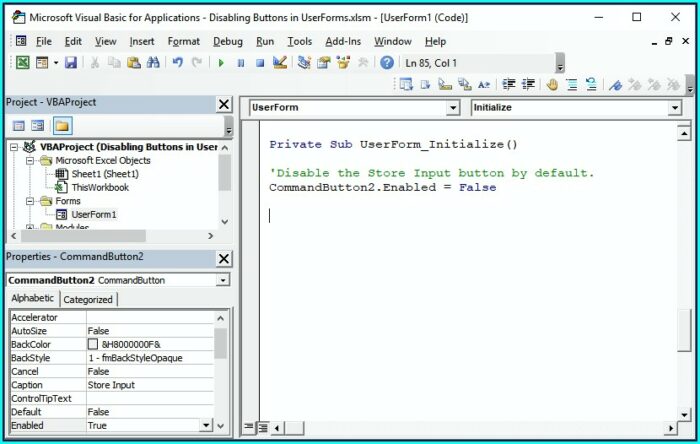Open the Insert menu
Screen dimensions: 700x444
click(x=142, y=41)
